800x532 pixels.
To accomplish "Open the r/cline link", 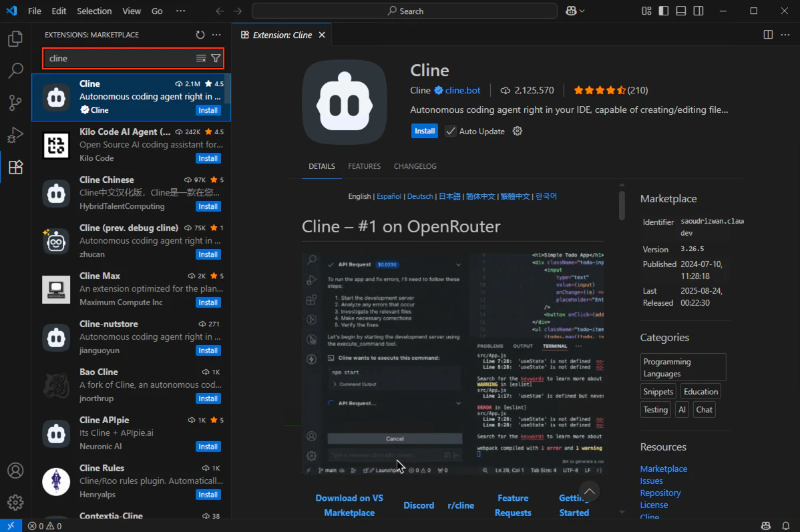I will (x=461, y=505).
